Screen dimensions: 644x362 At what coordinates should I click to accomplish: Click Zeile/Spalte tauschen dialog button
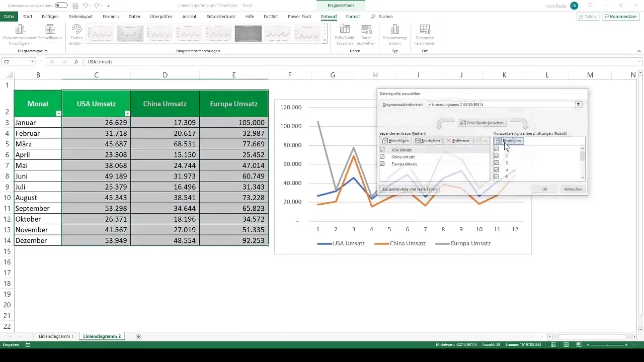pos(482,123)
